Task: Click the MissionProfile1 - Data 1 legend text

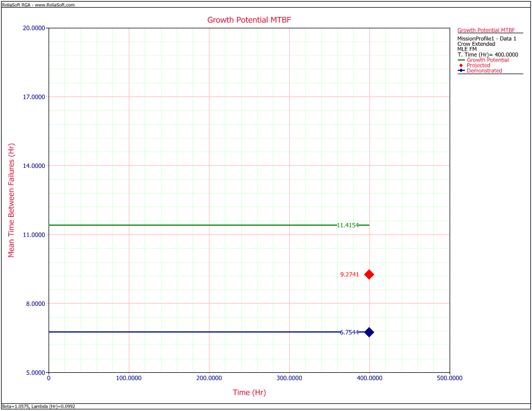Action: (487, 39)
